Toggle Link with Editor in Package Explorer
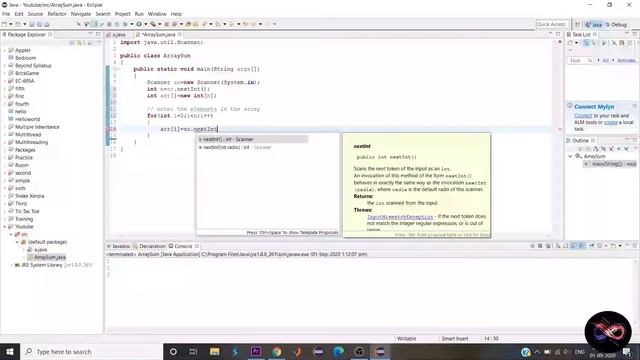The width and height of the screenshot is (640, 360). (80, 43)
